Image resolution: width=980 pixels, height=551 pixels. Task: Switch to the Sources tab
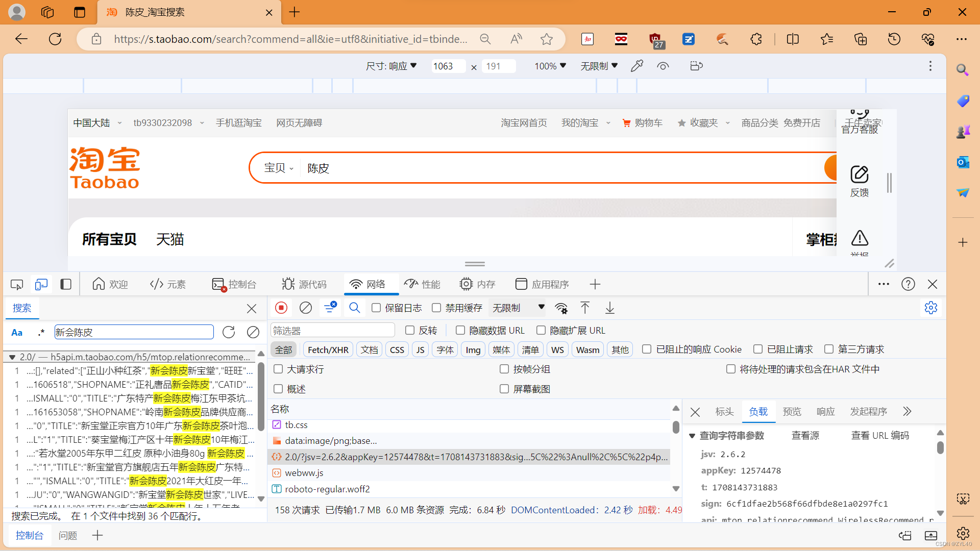304,284
